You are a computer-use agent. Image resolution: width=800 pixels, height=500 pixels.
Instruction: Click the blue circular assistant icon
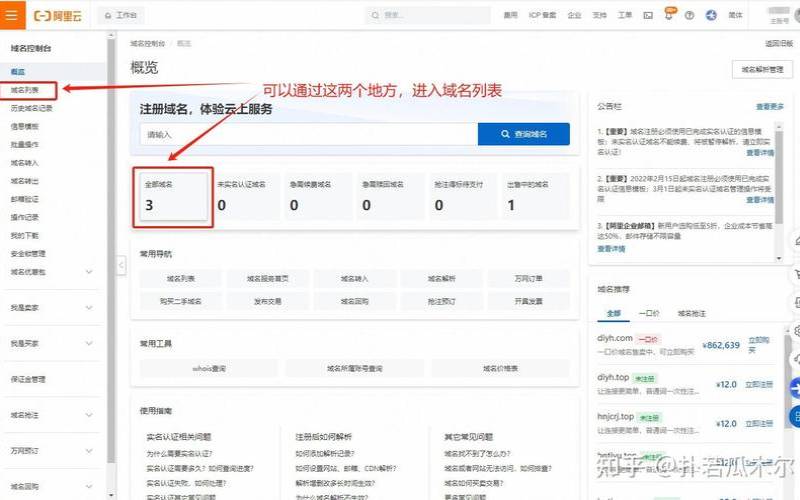(x=711, y=15)
